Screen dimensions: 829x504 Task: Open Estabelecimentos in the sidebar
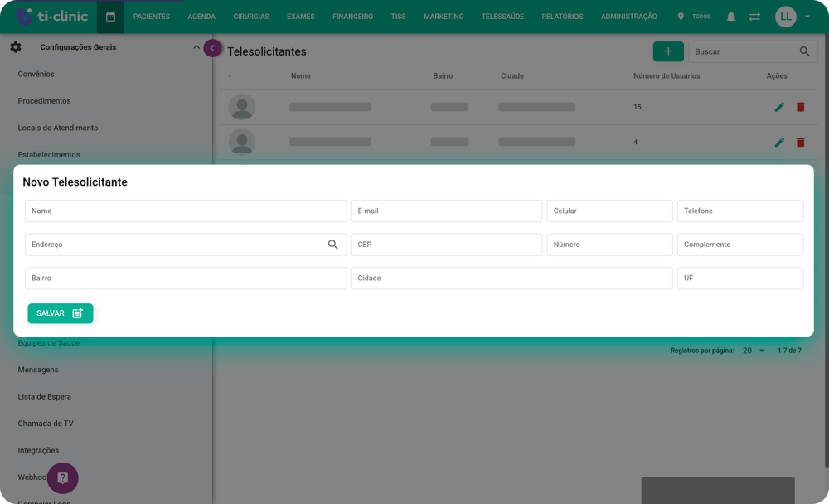coord(49,155)
